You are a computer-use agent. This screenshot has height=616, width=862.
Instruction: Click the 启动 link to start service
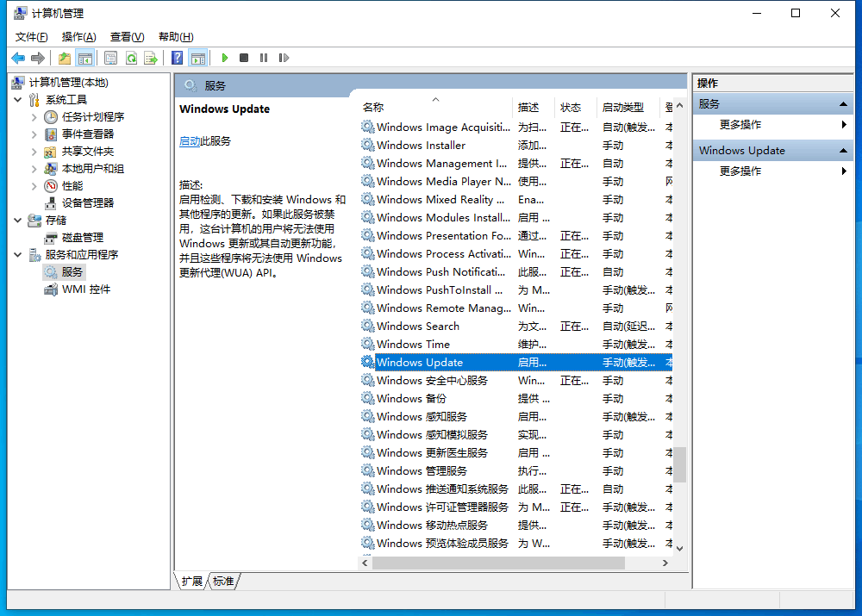pyautogui.click(x=190, y=141)
